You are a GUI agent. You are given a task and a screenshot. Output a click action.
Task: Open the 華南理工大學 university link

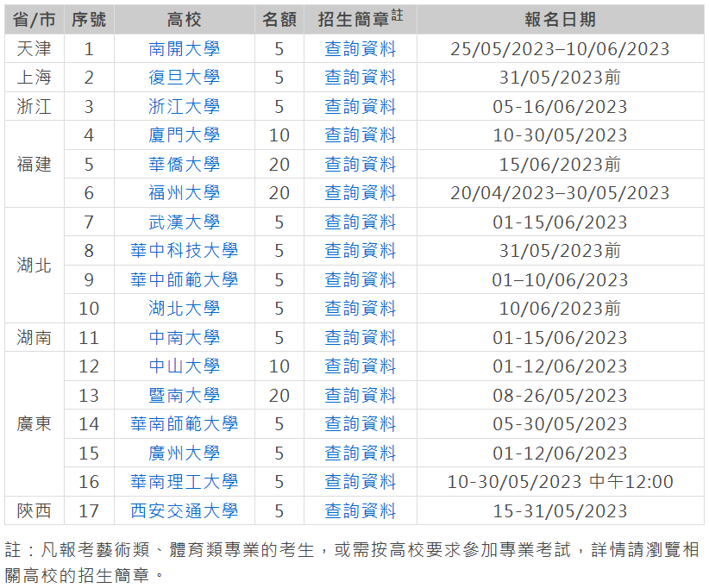[x=185, y=482]
